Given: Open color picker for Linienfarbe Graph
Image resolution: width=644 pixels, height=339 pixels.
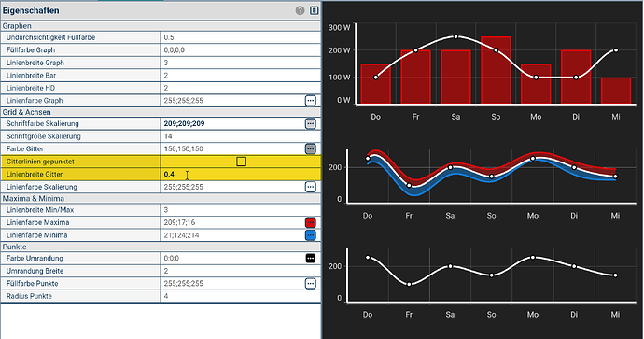Looking at the screenshot, I should (311, 101).
